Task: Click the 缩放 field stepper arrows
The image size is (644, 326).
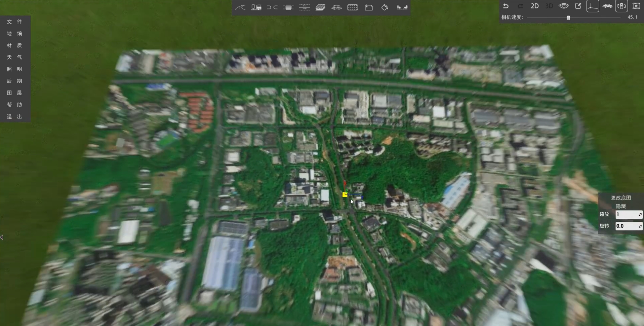Action: 640,214
